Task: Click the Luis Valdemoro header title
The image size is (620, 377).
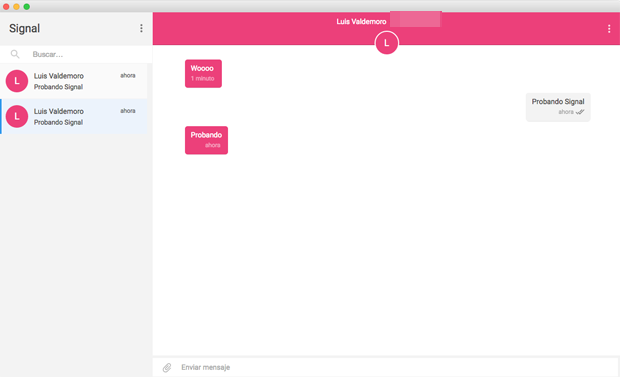Action: tap(361, 22)
